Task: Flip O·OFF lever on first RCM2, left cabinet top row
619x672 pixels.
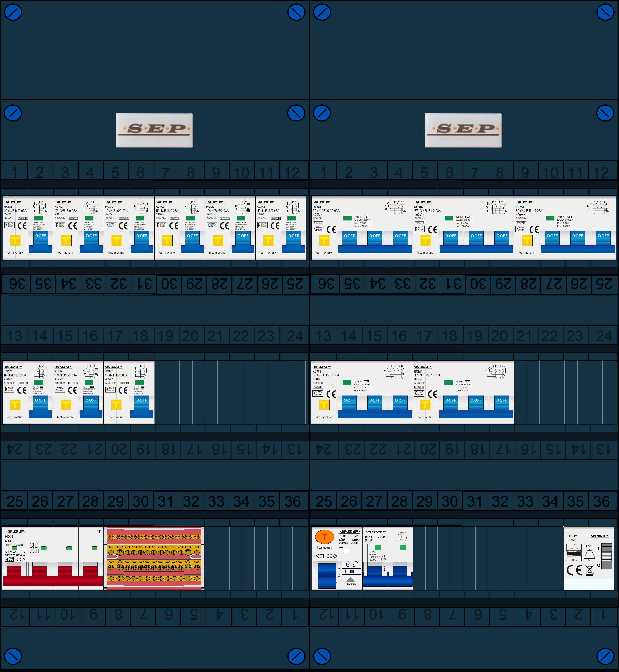Action: (41, 242)
